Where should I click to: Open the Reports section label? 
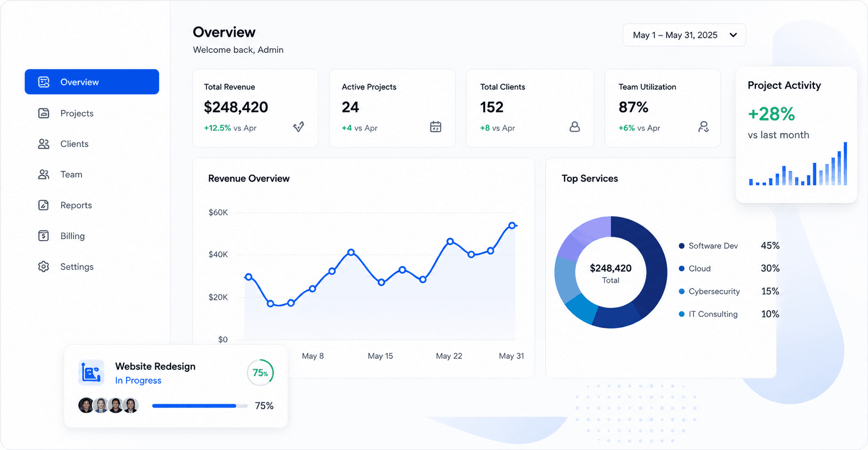pyautogui.click(x=76, y=205)
